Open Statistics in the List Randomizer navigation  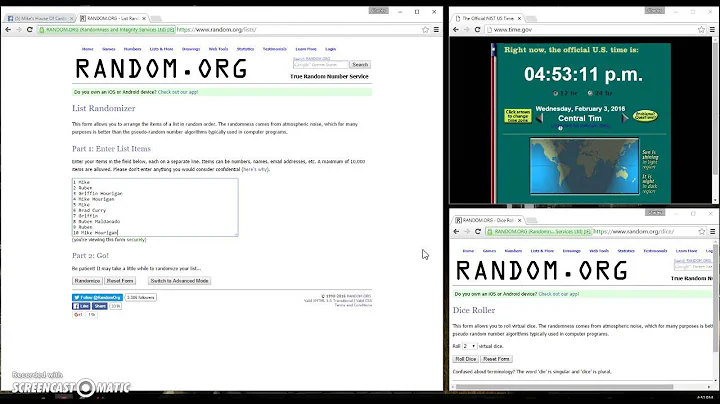245,49
